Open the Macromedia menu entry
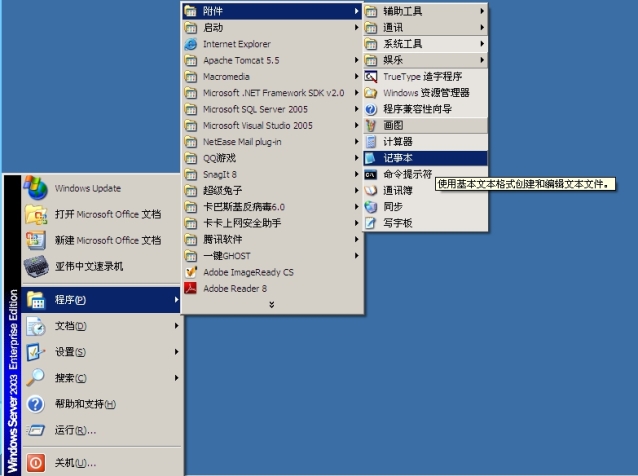The image size is (638, 476). 272,76
